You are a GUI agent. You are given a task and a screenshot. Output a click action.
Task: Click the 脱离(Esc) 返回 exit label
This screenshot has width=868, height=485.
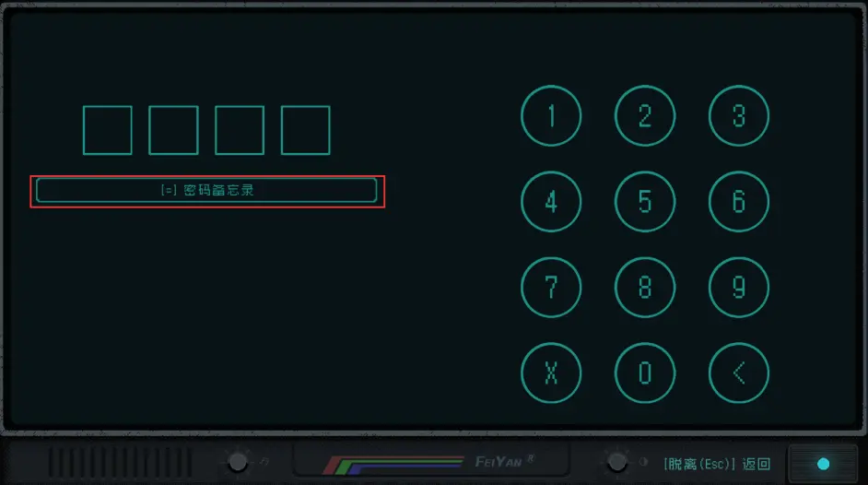click(717, 464)
